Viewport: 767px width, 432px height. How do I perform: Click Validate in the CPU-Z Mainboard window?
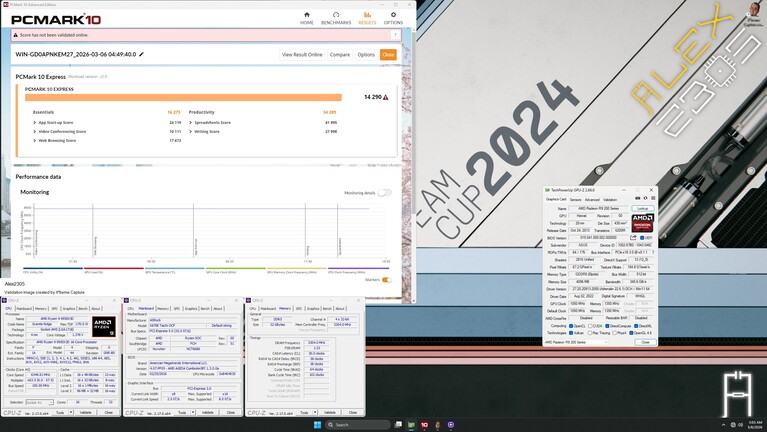tap(208, 412)
